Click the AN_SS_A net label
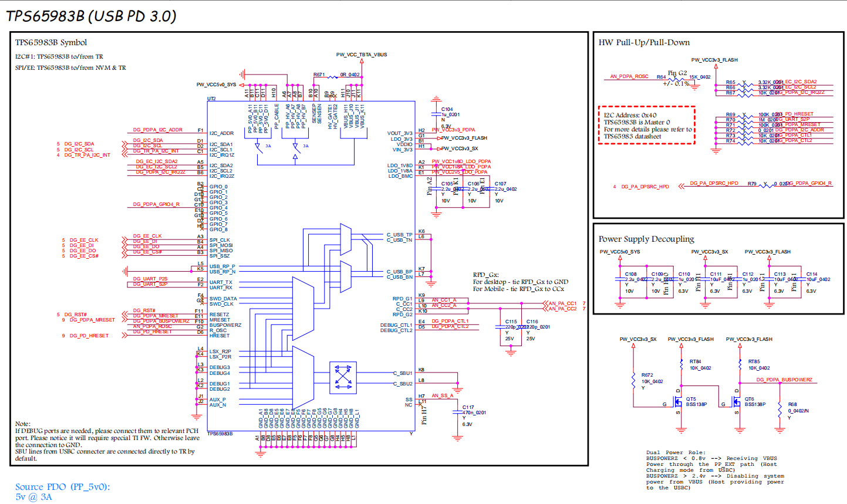The width and height of the screenshot is (847, 504). pyautogui.click(x=443, y=395)
